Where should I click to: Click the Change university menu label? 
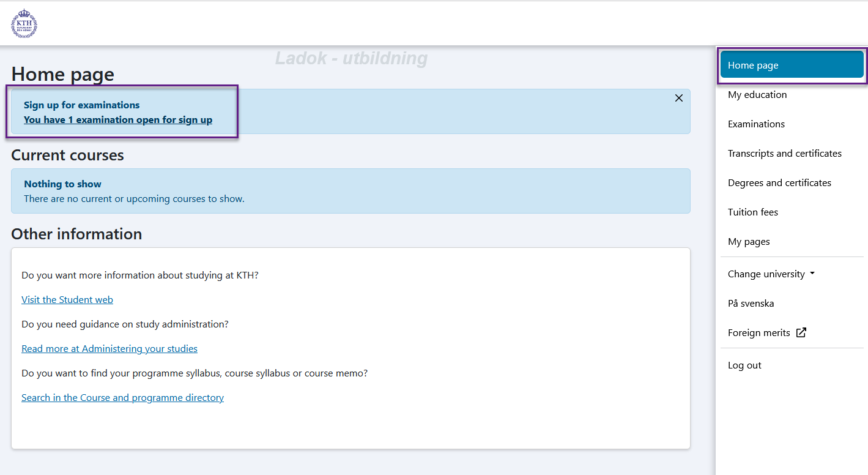click(766, 274)
